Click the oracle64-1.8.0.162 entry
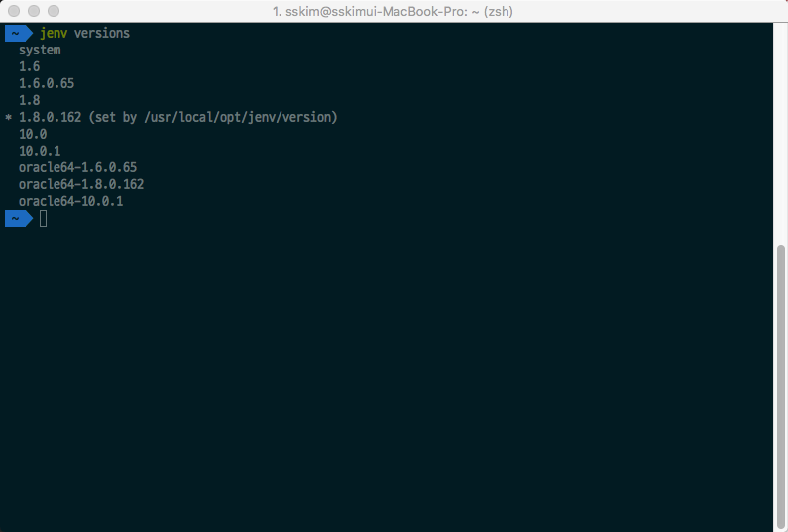The height and width of the screenshot is (532, 788). (x=81, y=184)
